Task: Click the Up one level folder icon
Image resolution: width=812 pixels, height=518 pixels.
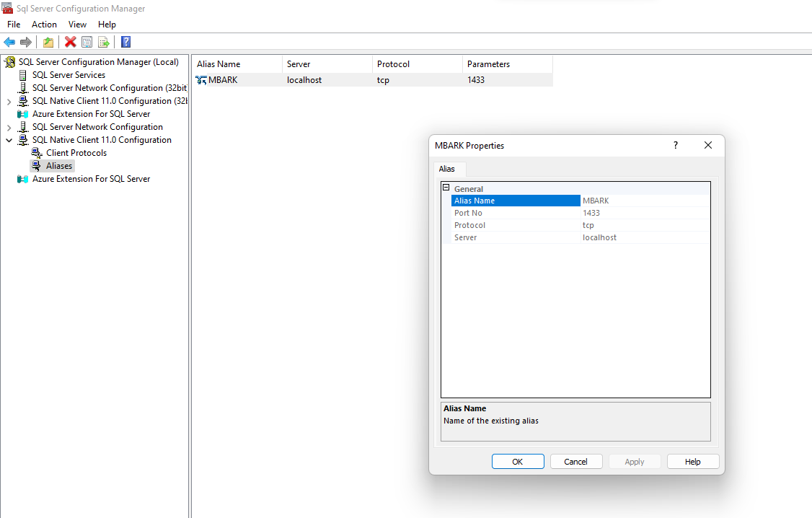Action: 48,42
